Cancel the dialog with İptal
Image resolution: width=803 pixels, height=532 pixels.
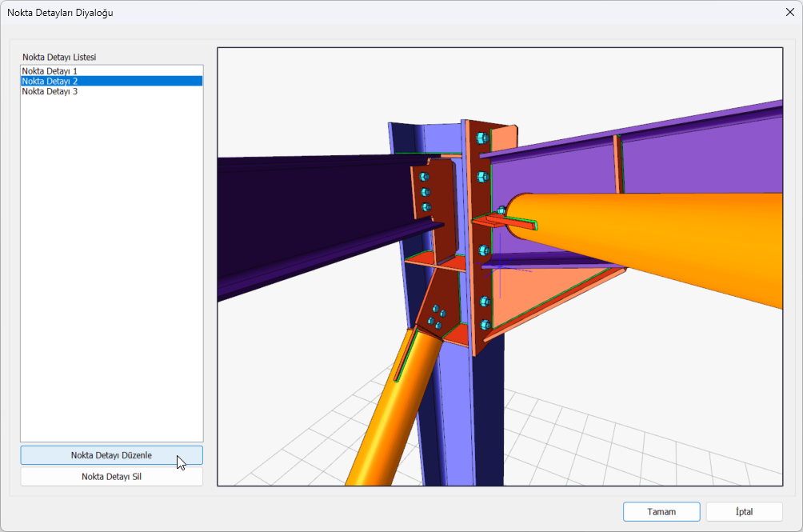click(744, 512)
